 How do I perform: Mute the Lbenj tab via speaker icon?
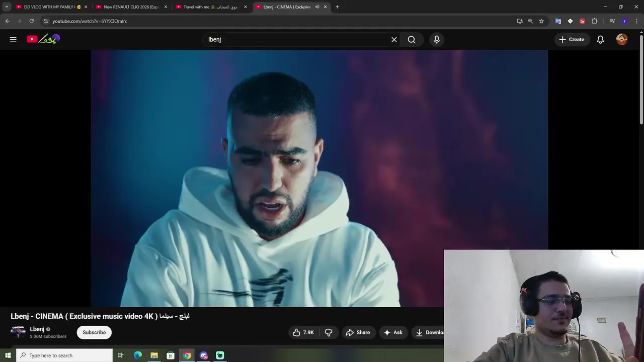(x=317, y=7)
